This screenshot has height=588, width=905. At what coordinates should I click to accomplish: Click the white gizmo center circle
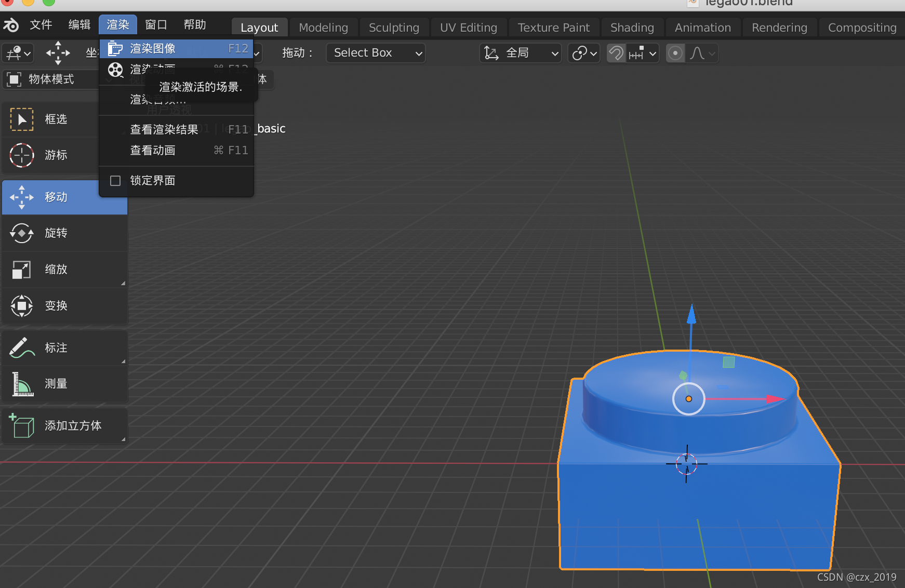[x=688, y=399]
